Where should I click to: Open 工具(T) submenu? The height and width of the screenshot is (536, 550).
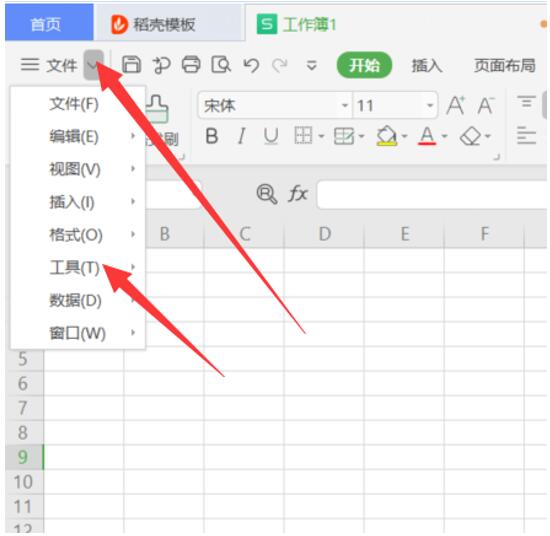coord(78,268)
